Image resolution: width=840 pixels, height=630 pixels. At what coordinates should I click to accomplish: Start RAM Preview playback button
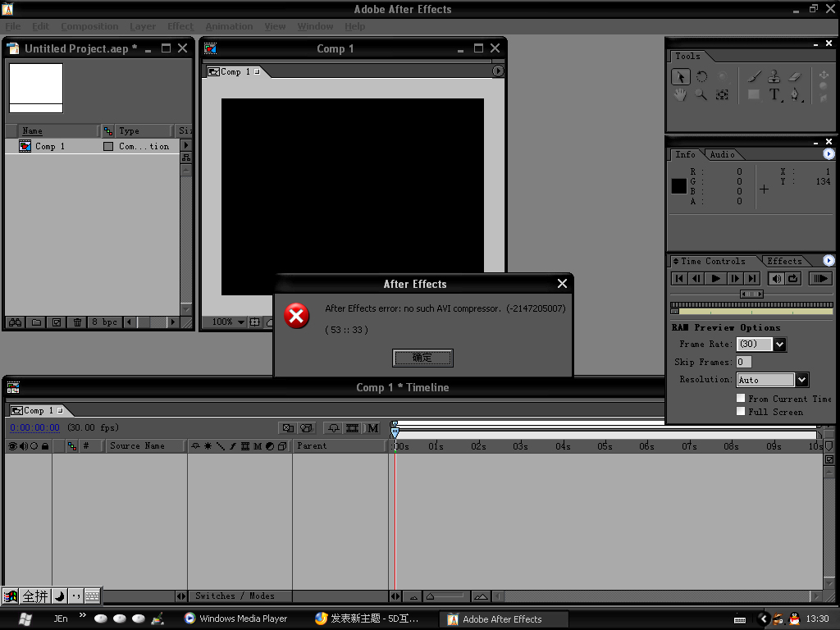(820, 278)
